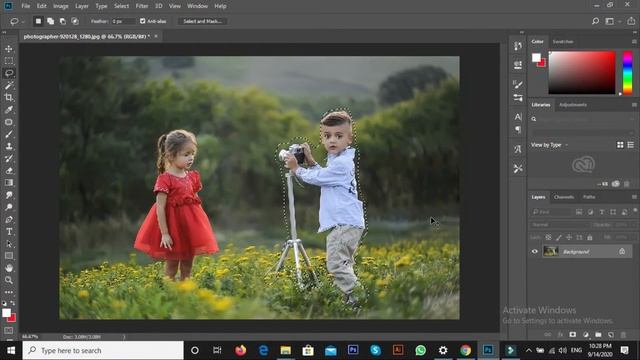The image size is (640, 360).
Task: Select the Gradient tool
Action: (9, 183)
